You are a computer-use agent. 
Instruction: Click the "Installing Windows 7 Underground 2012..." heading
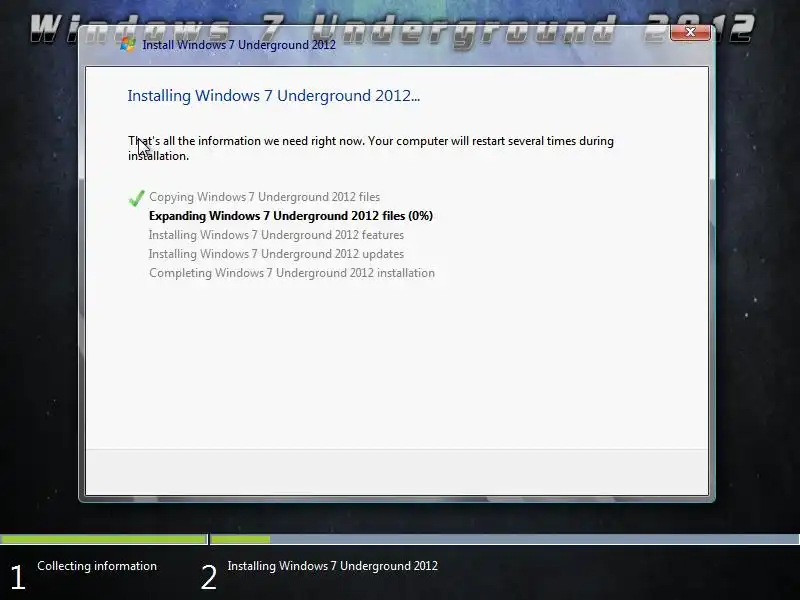pos(273,96)
